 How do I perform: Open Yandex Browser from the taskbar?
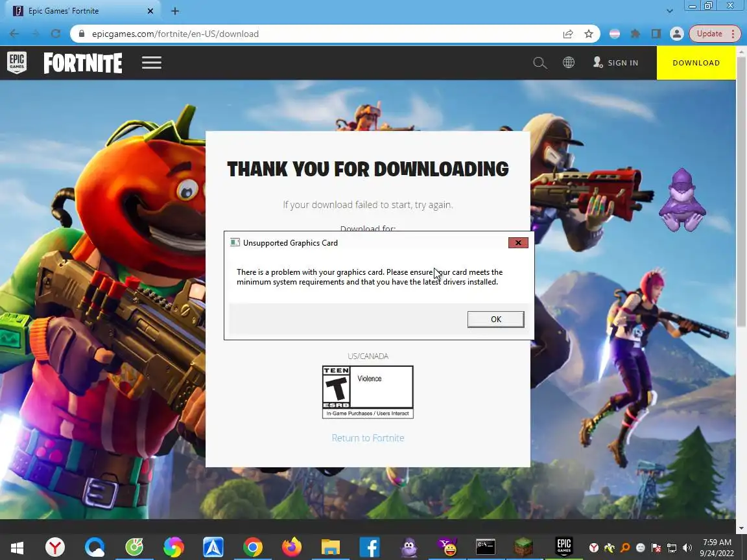[54, 547]
